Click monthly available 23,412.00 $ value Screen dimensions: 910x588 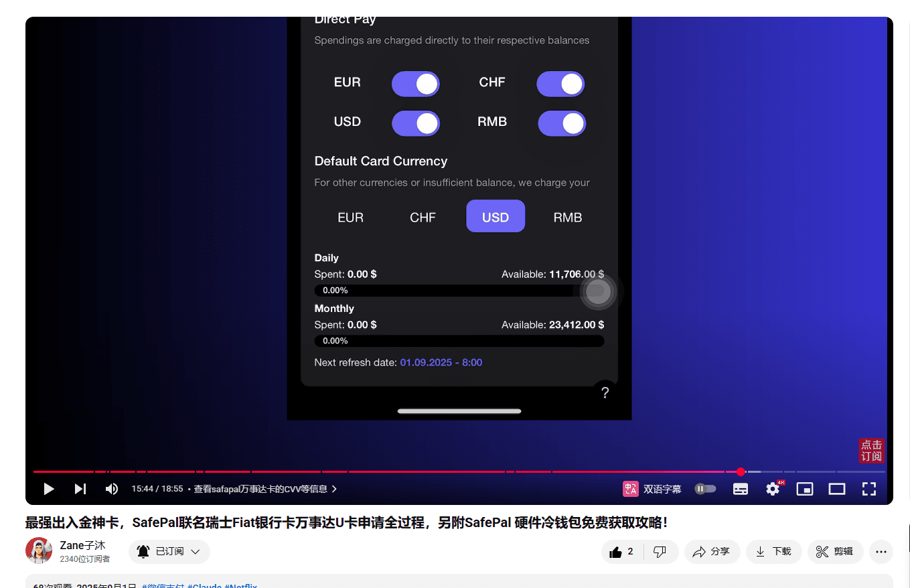point(577,325)
